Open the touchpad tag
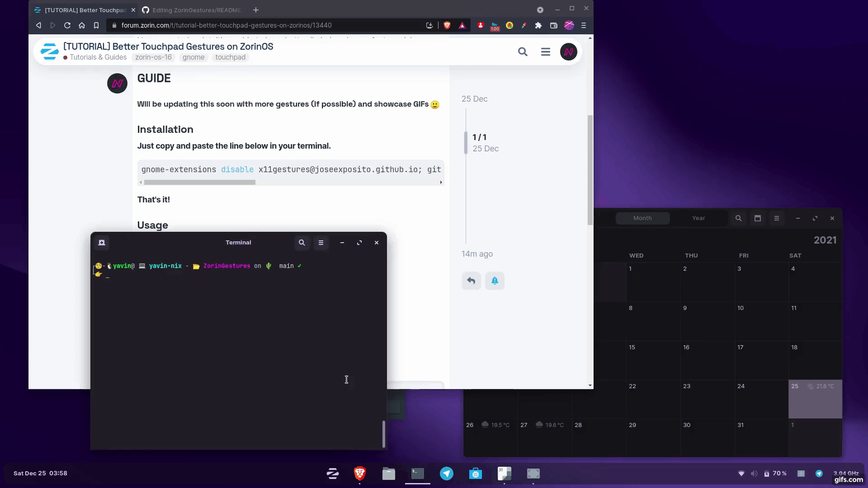 click(230, 57)
